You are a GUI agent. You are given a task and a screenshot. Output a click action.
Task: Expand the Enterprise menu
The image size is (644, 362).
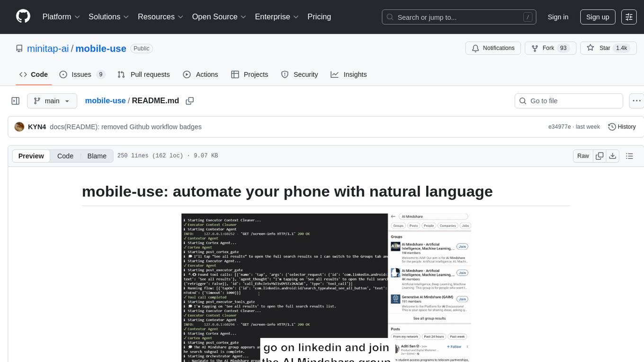[x=277, y=17]
